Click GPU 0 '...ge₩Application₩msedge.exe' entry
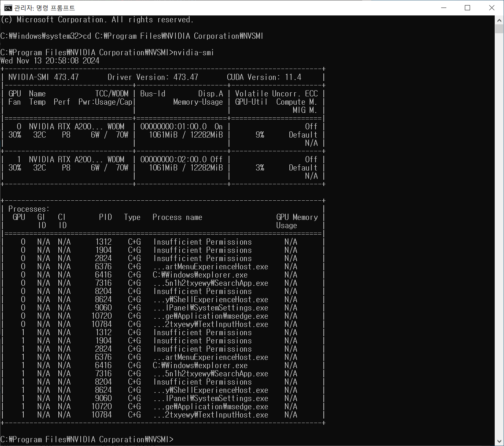 (211, 316)
